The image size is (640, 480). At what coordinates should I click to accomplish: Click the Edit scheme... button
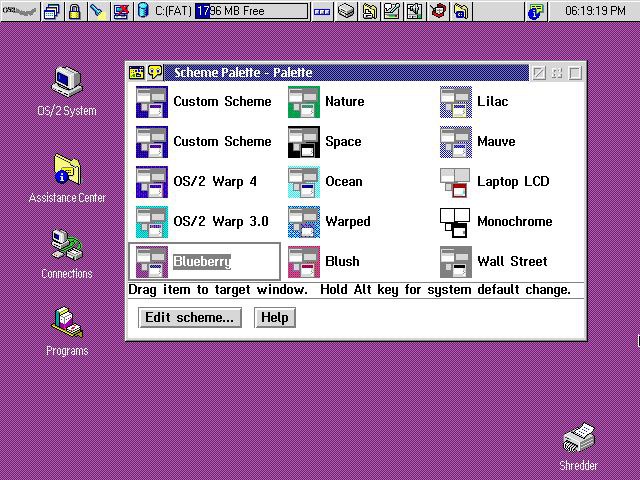click(190, 318)
